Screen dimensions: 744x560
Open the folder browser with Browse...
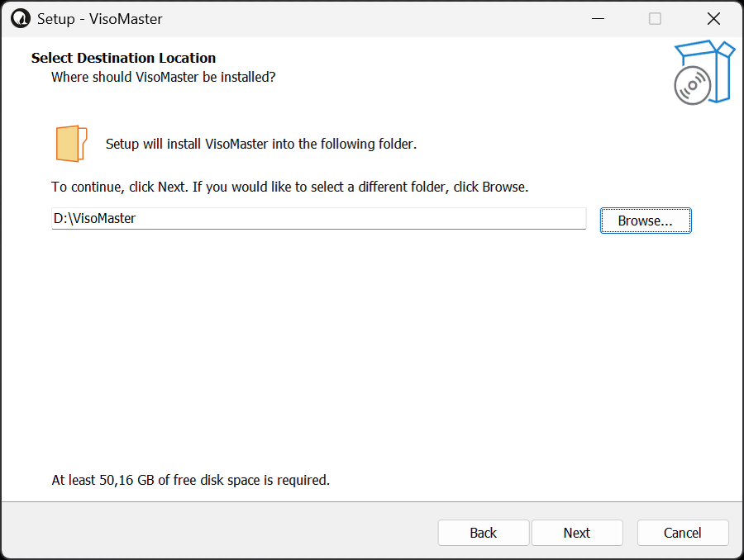click(x=646, y=221)
